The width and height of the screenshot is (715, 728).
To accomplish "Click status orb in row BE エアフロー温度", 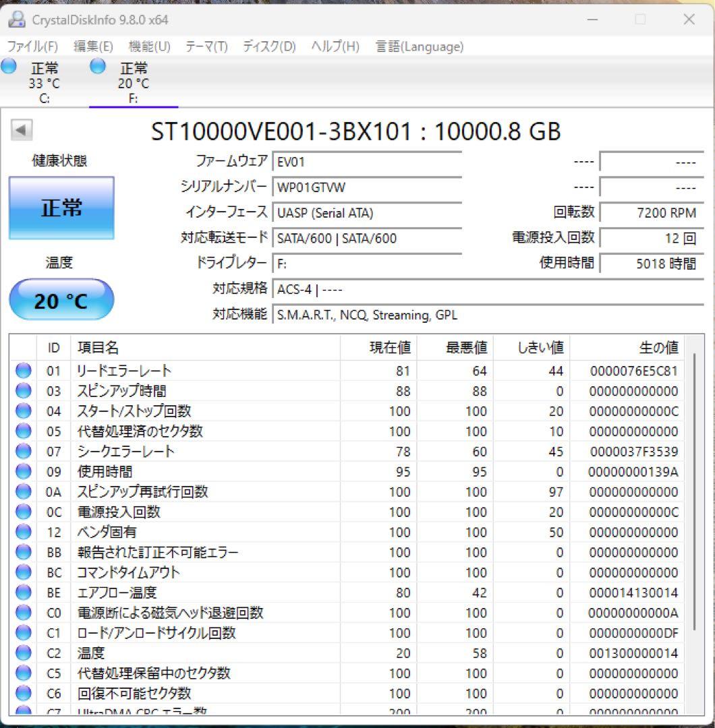I will click(x=23, y=593).
